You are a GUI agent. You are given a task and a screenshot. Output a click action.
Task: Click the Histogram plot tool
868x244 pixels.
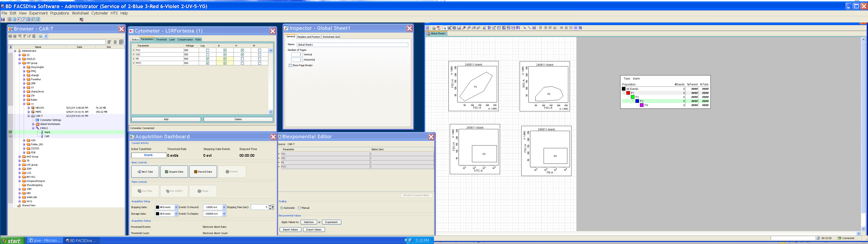(x=459, y=28)
